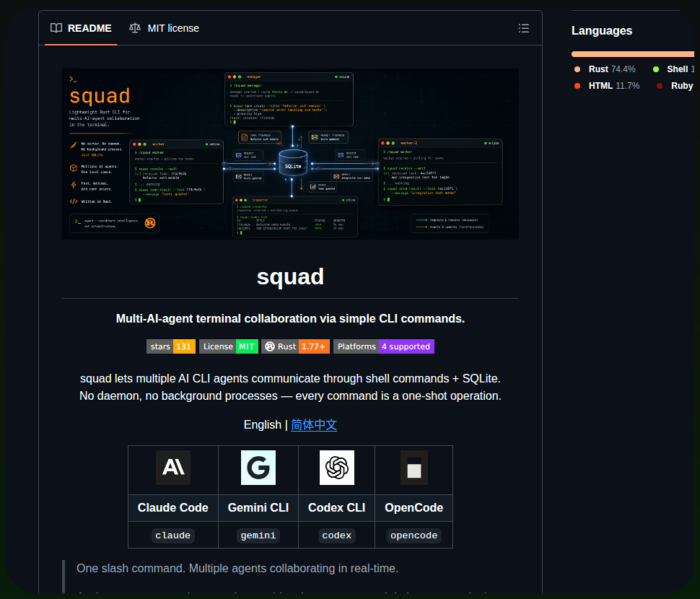Click the stars 131 badge
700x599 pixels.
[171, 346]
